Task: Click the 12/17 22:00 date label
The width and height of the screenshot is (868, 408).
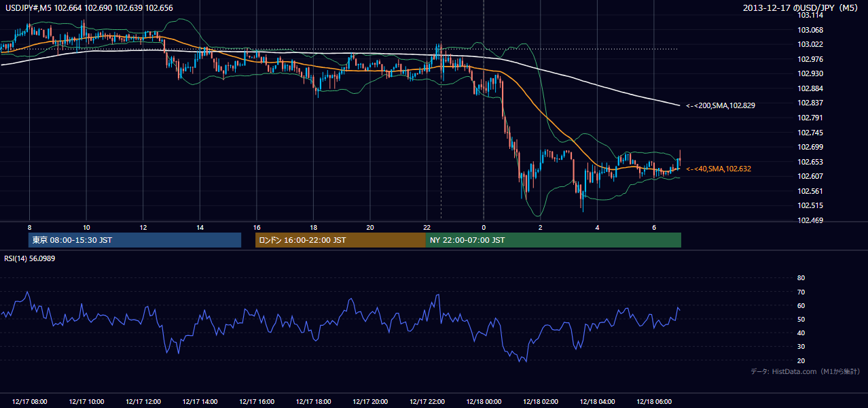Action: click(x=427, y=402)
